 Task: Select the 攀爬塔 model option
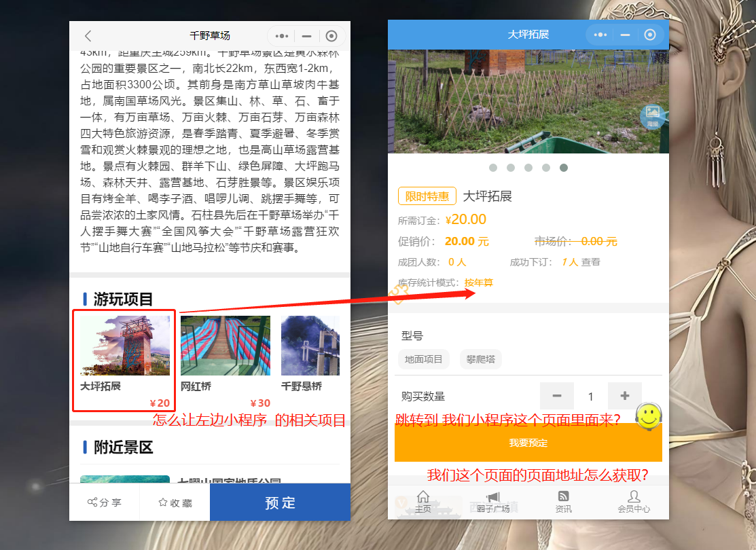point(480,359)
